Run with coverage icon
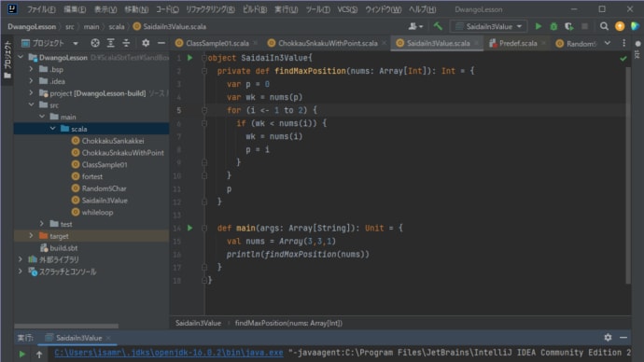 (568, 26)
